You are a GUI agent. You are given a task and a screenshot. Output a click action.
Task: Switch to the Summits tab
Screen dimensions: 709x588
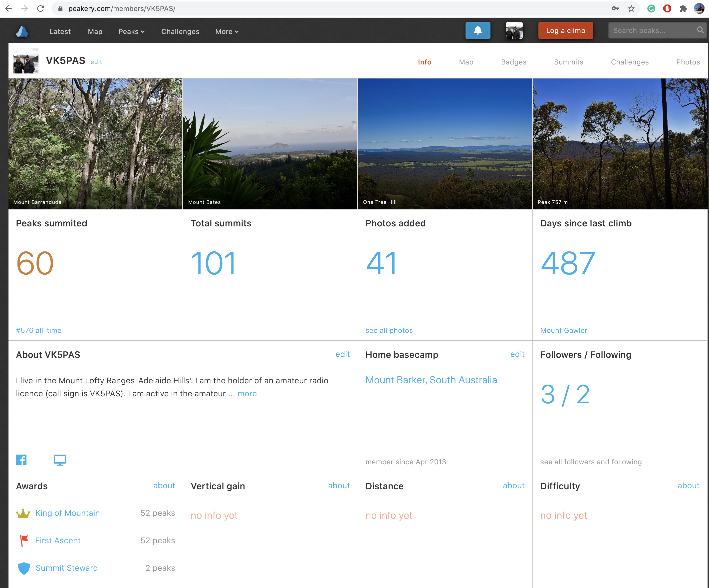pyautogui.click(x=568, y=62)
